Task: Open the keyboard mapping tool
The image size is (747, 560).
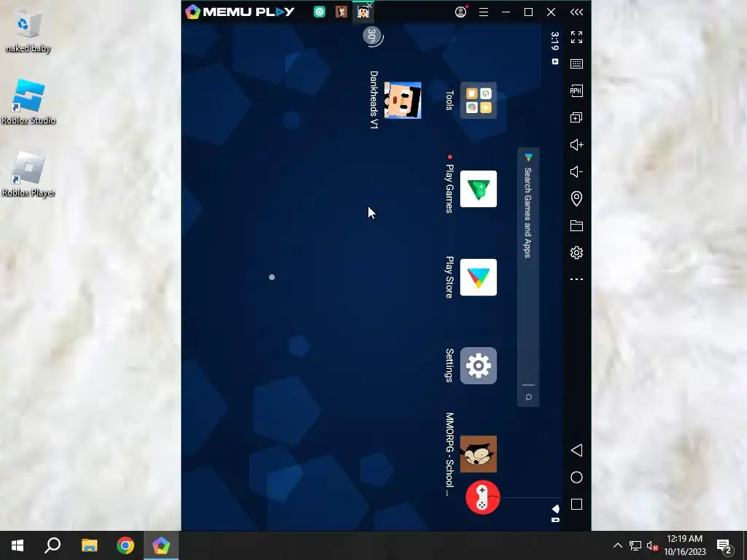Action: tap(576, 64)
